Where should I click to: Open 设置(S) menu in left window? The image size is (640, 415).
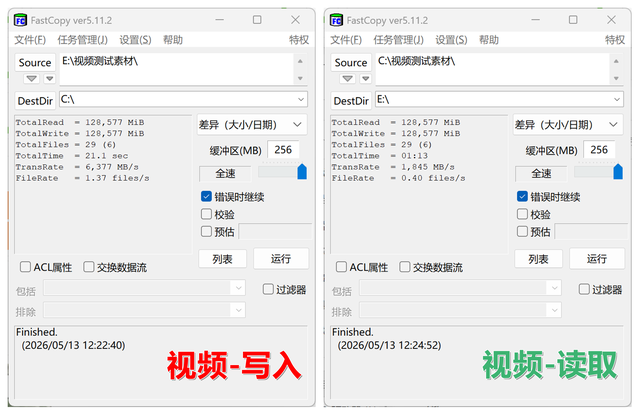click(x=135, y=40)
